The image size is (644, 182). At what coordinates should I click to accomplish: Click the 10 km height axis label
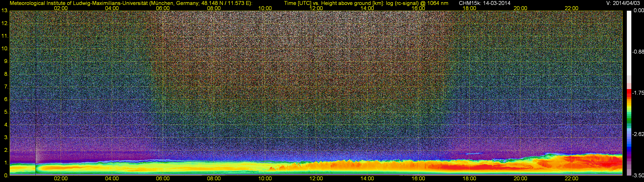(5, 48)
